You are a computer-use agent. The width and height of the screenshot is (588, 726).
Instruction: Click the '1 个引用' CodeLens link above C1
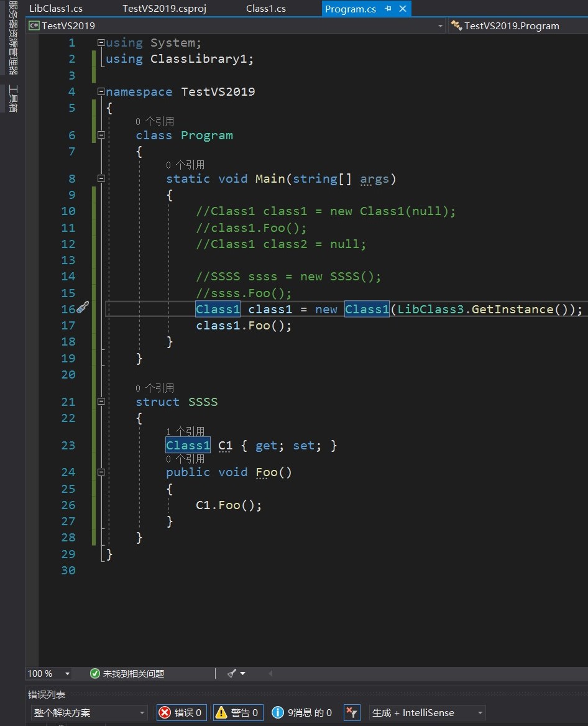click(x=185, y=431)
